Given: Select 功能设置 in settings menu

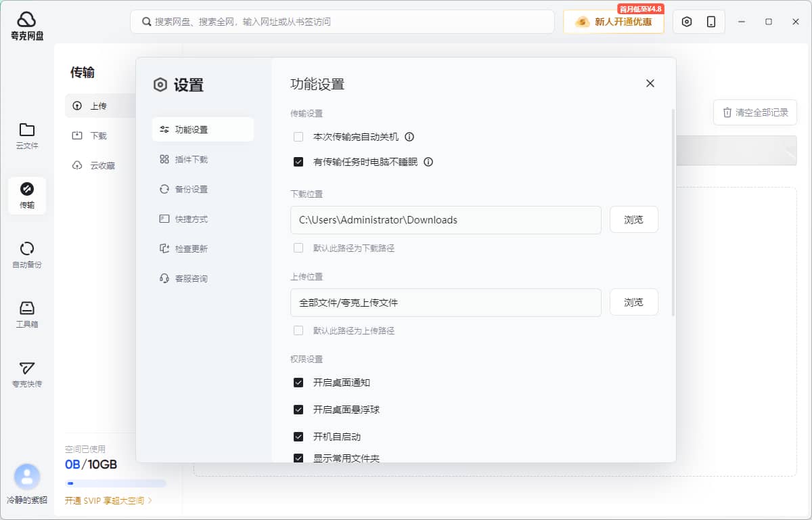Looking at the screenshot, I should [203, 129].
